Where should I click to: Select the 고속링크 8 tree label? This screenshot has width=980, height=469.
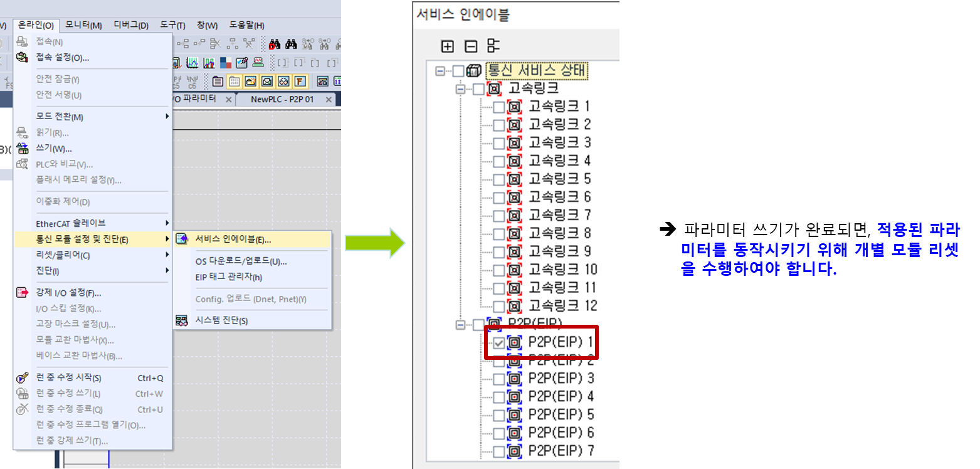pyautogui.click(x=559, y=233)
